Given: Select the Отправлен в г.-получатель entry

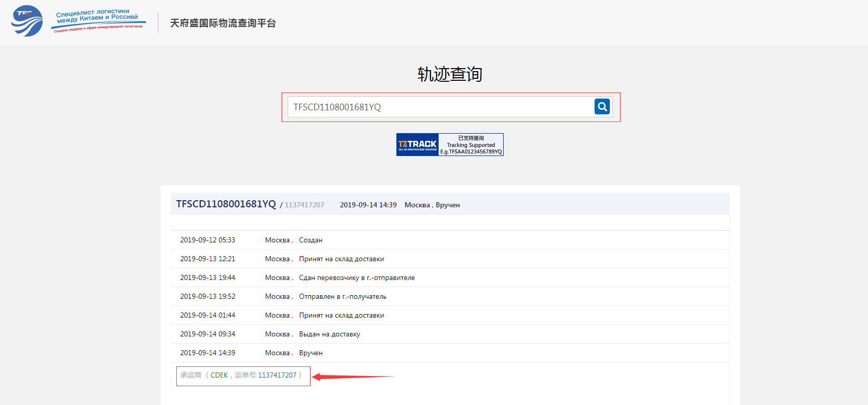Looking at the screenshot, I should 342,297.
